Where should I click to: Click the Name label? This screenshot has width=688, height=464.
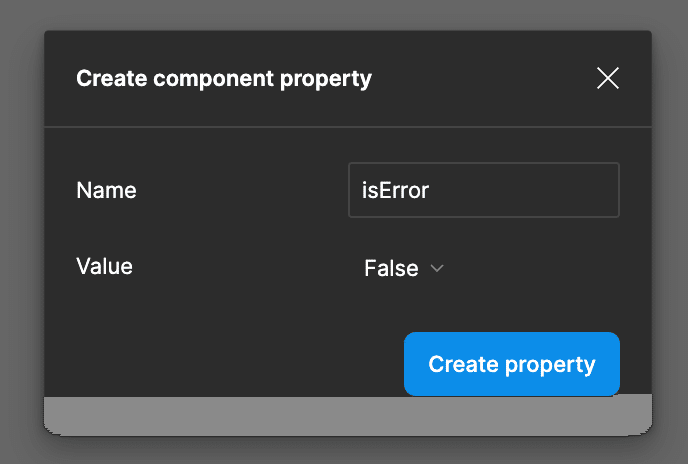coord(106,190)
